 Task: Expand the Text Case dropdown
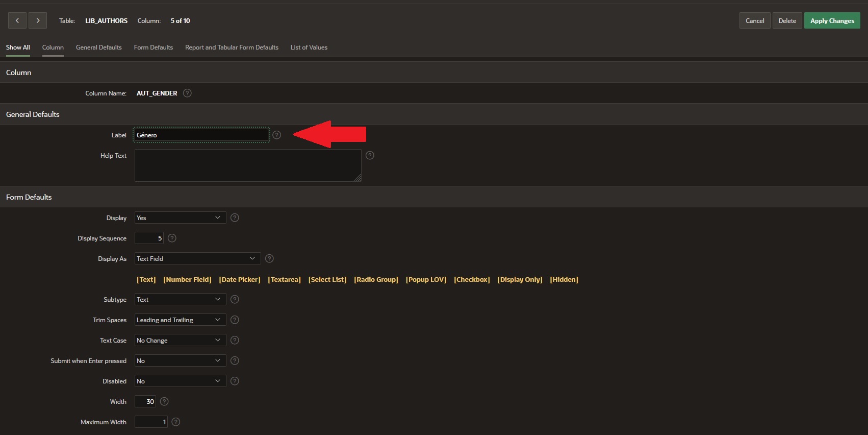180,340
